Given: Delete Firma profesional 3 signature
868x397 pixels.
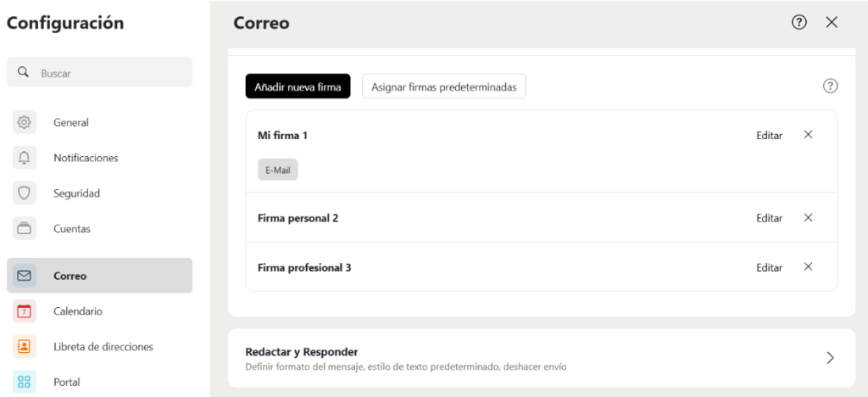Looking at the screenshot, I should [x=808, y=266].
